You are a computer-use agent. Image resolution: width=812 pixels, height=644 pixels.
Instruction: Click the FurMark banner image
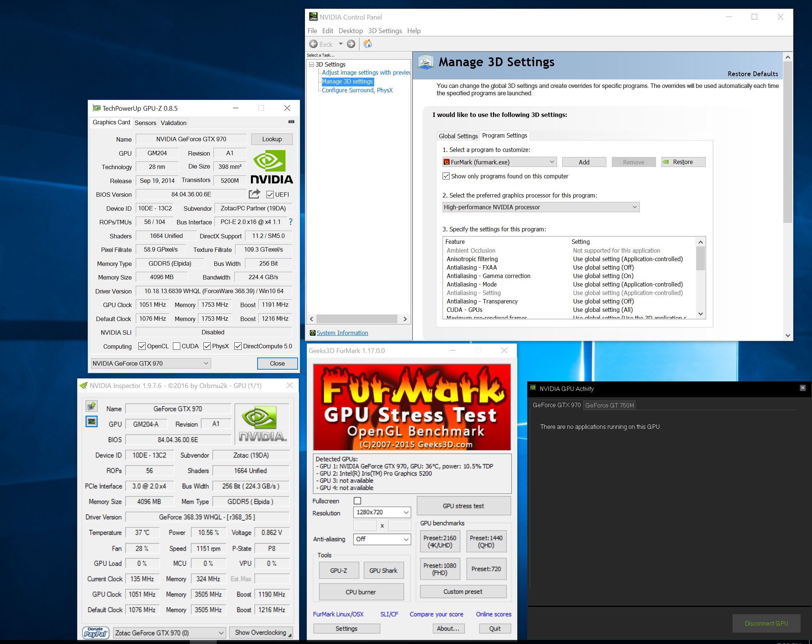coord(412,407)
